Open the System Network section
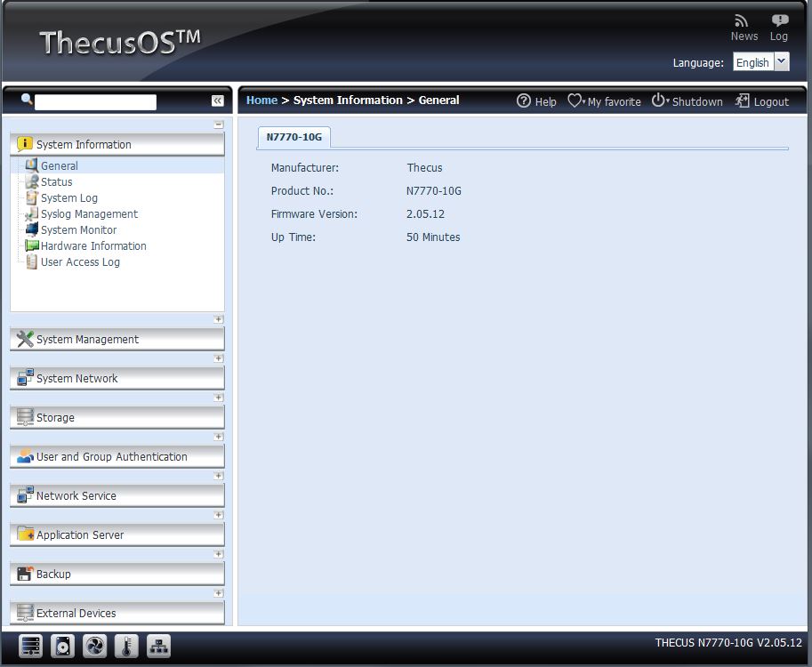Image resolution: width=812 pixels, height=667 pixels. 117,379
